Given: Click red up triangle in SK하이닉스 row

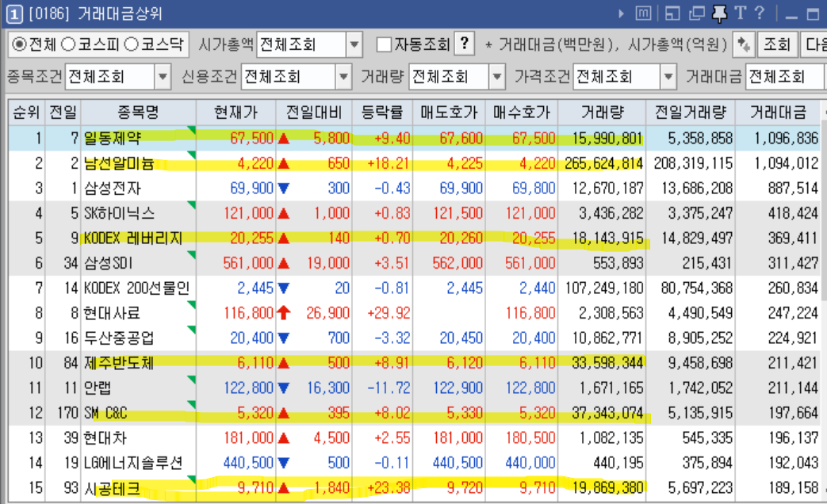Looking at the screenshot, I should pos(283,213).
